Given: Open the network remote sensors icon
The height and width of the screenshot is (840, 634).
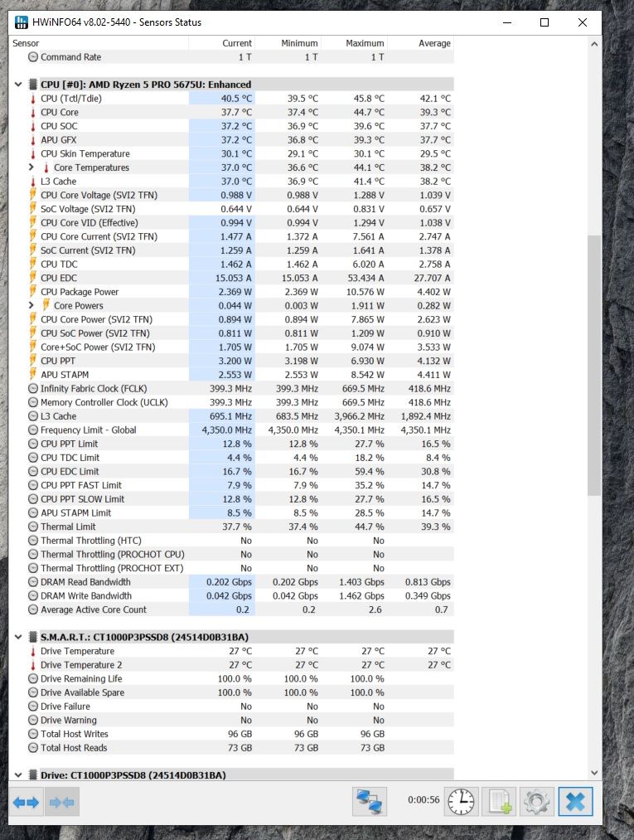Looking at the screenshot, I should point(370,802).
